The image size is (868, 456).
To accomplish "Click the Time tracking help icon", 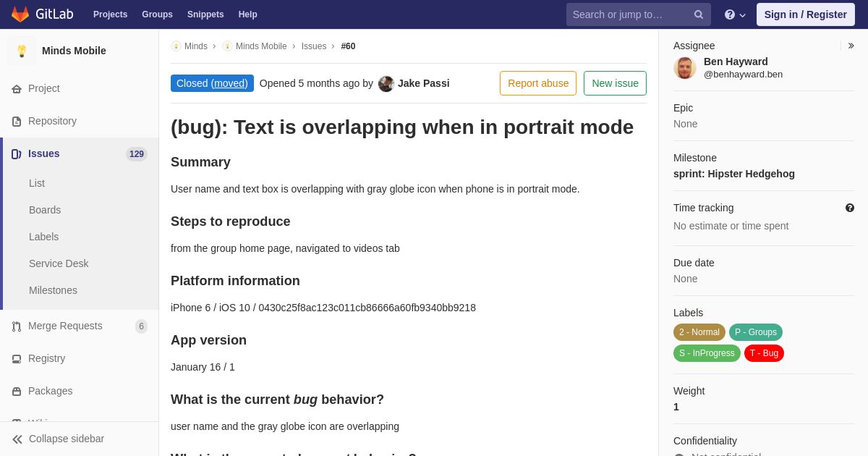I will 850,208.
